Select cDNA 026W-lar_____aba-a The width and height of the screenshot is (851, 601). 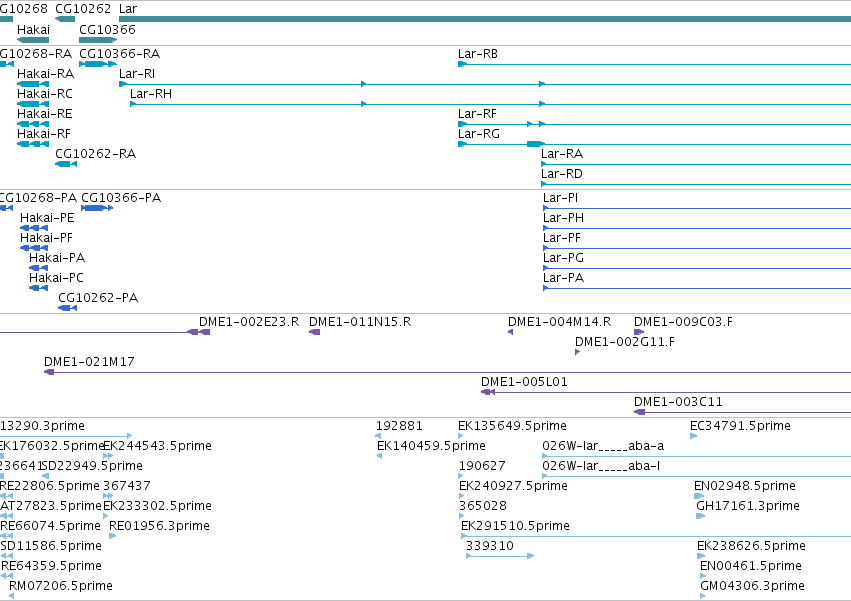603,446
